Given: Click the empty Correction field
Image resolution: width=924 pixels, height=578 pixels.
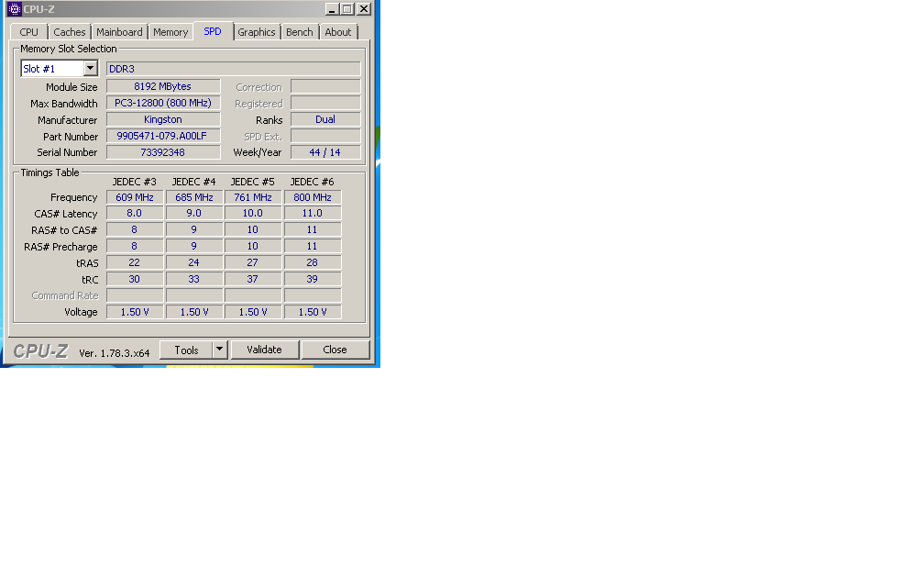Looking at the screenshot, I should (x=325, y=86).
